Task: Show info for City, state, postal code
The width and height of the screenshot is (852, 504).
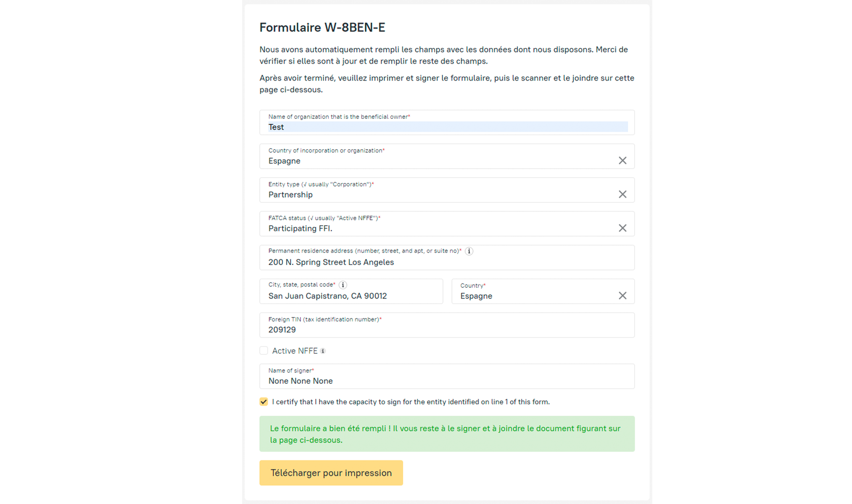Action: [343, 285]
